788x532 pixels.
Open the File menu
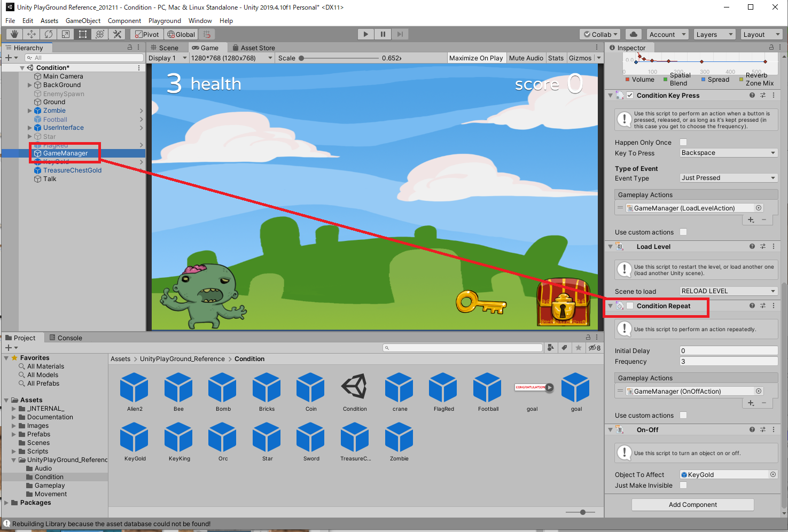10,21
